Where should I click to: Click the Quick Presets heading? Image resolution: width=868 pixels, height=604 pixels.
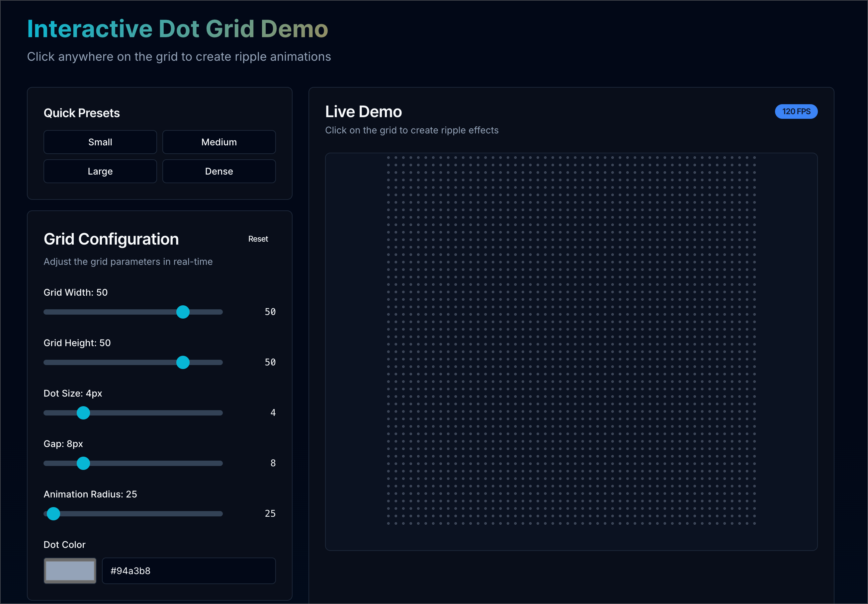pos(82,112)
